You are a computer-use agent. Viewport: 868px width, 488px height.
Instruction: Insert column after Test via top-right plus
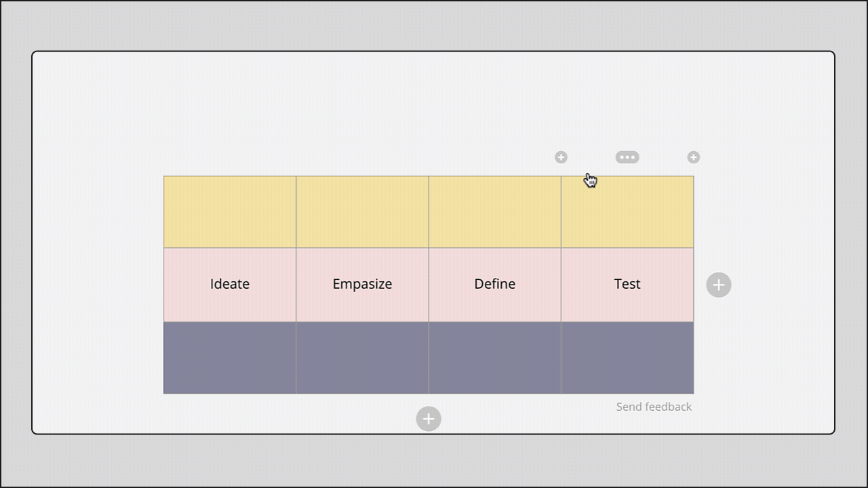point(693,157)
